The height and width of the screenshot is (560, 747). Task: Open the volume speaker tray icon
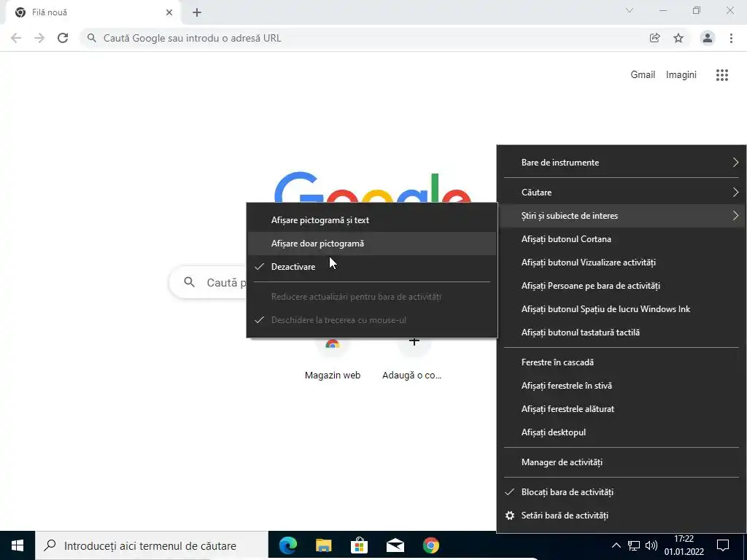click(x=651, y=545)
